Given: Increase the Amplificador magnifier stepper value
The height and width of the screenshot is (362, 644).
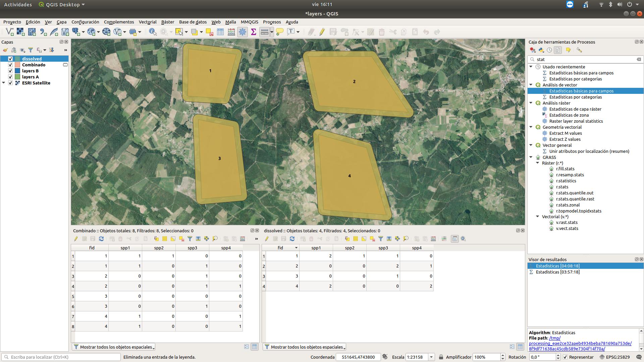Looking at the screenshot, I should tap(502, 355).
